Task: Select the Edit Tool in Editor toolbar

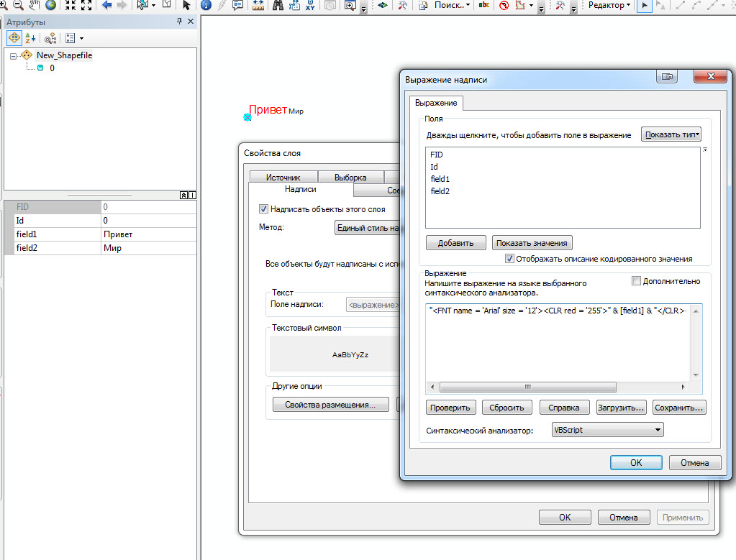Action: point(645,5)
